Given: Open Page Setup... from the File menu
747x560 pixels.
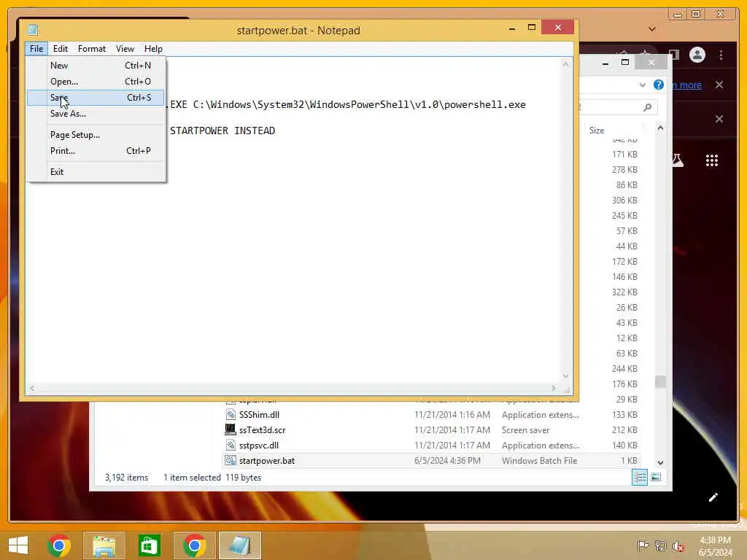Looking at the screenshot, I should pos(96,135).
